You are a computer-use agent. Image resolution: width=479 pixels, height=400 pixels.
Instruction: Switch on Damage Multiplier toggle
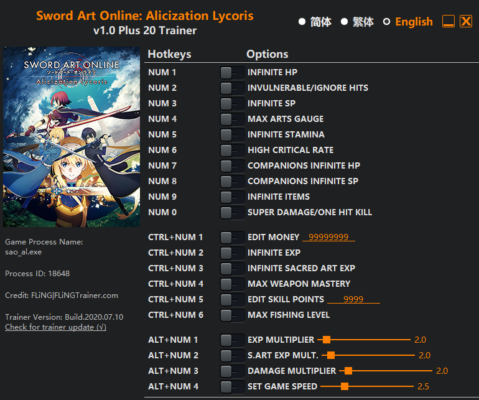pyautogui.click(x=232, y=371)
